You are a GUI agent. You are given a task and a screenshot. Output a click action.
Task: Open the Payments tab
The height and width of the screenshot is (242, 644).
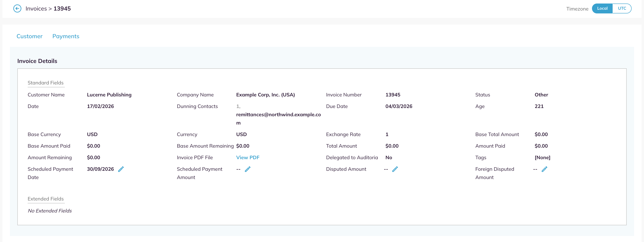66,36
